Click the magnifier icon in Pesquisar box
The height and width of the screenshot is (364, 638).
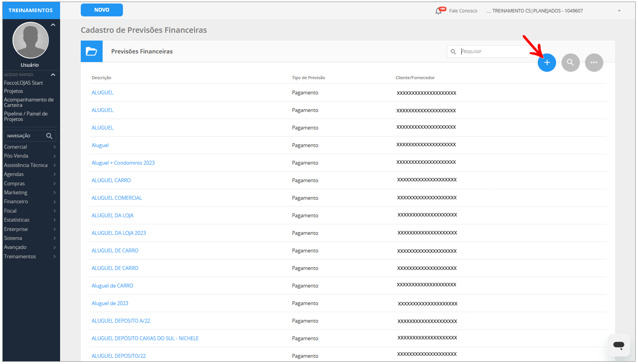[453, 51]
